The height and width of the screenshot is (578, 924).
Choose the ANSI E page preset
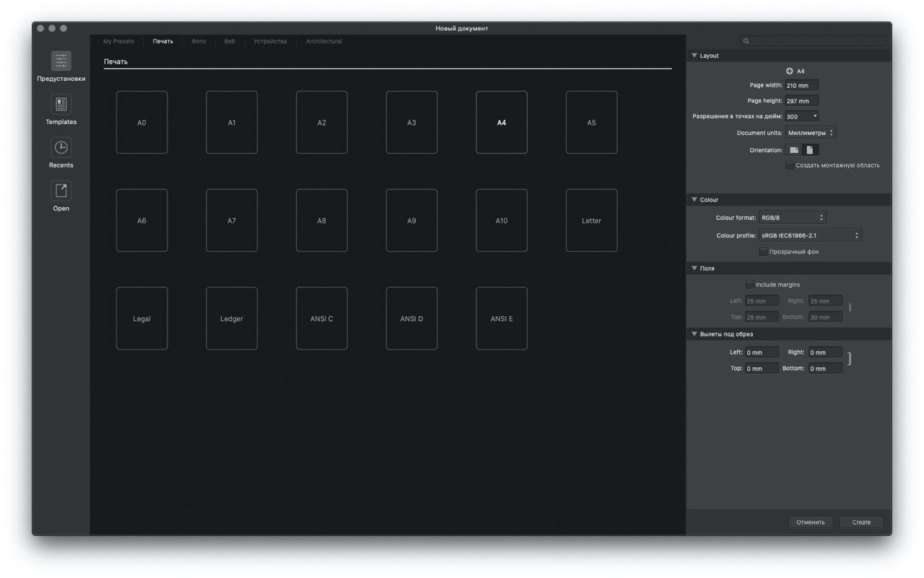(502, 318)
